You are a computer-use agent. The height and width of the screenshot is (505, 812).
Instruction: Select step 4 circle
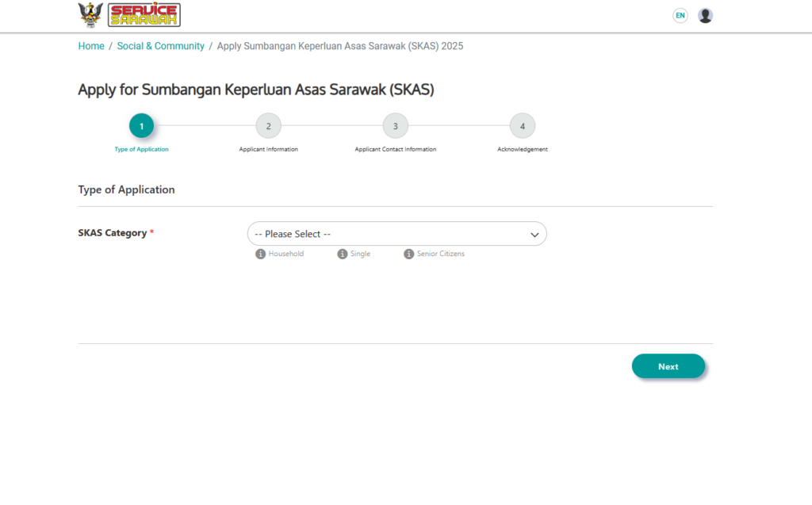coord(522,126)
